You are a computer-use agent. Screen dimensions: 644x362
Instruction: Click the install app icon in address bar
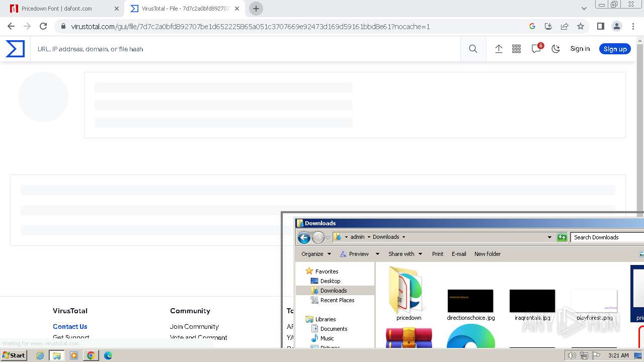(x=548, y=26)
